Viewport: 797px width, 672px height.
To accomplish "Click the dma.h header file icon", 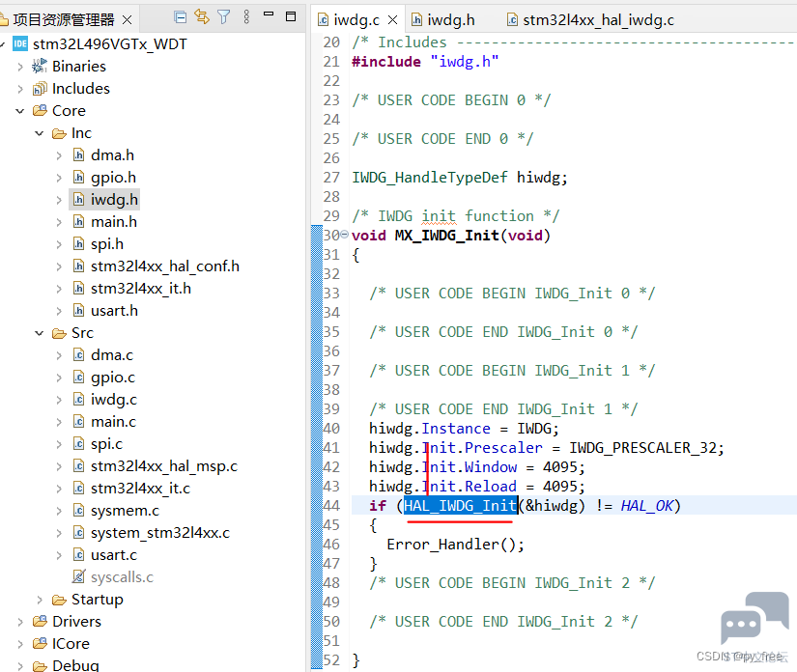I will (78, 154).
